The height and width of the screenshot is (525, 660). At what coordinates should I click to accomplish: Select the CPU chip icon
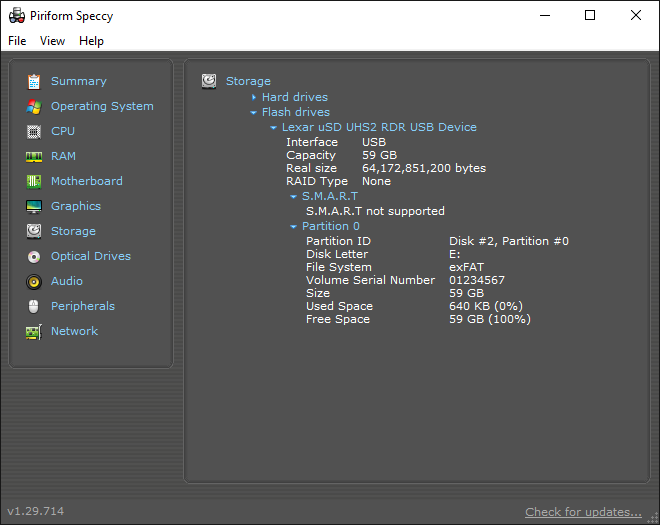34,131
